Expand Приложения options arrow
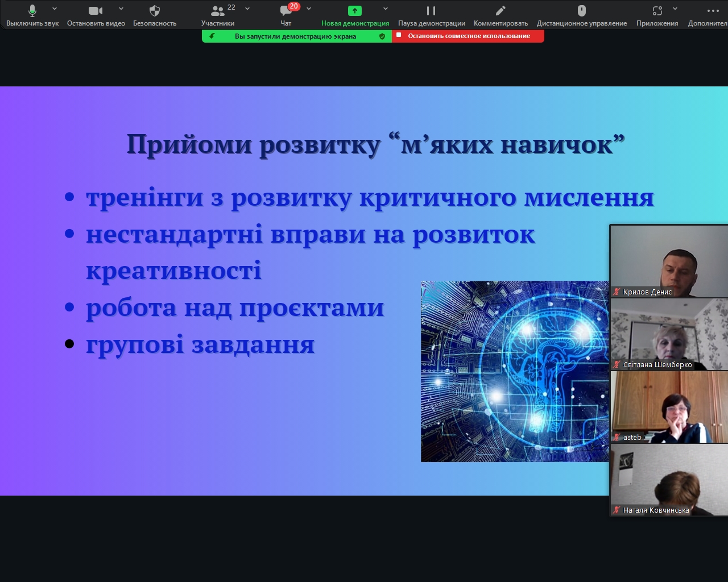The height and width of the screenshot is (582, 728). pyautogui.click(x=675, y=9)
